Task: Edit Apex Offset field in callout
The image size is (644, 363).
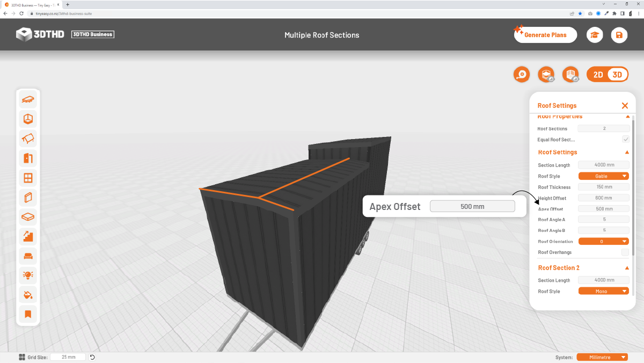Action: (472, 206)
